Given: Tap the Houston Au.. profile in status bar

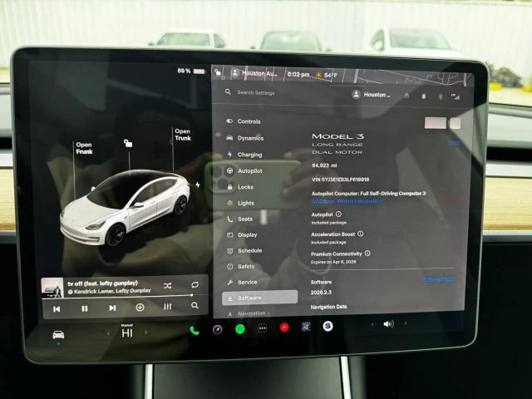Looking at the screenshot, I should pyautogui.click(x=254, y=73).
